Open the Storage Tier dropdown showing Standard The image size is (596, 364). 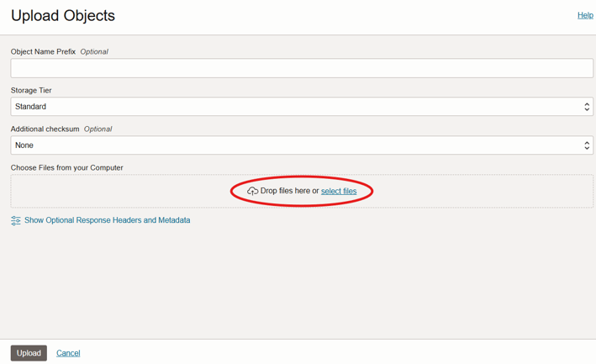302,107
